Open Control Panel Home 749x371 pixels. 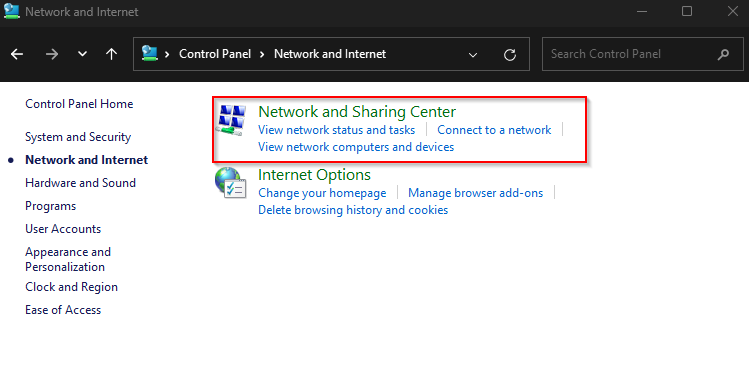click(79, 104)
